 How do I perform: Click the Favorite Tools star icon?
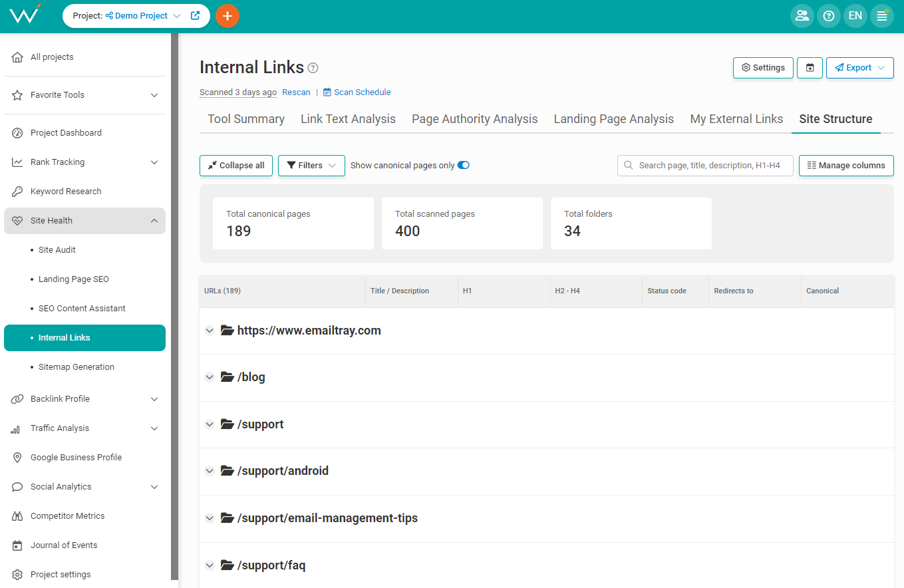pyautogui.click(x=17, y=95)
